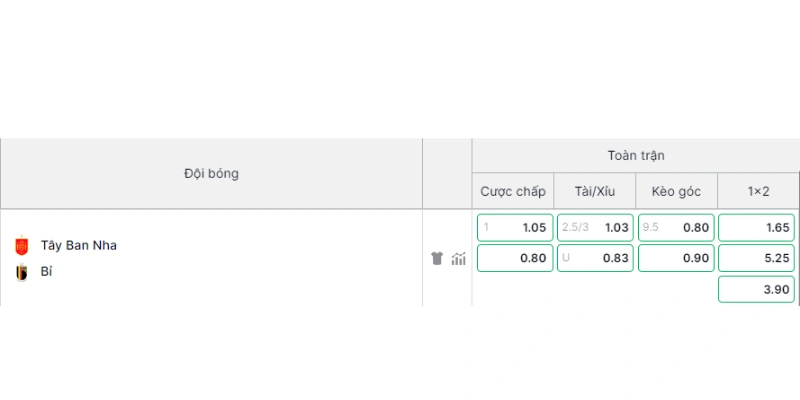Select 1×2 away win odds 5.25
Image resolution: width=800 pixels, height=400 pixels.
tap(756, 258)
